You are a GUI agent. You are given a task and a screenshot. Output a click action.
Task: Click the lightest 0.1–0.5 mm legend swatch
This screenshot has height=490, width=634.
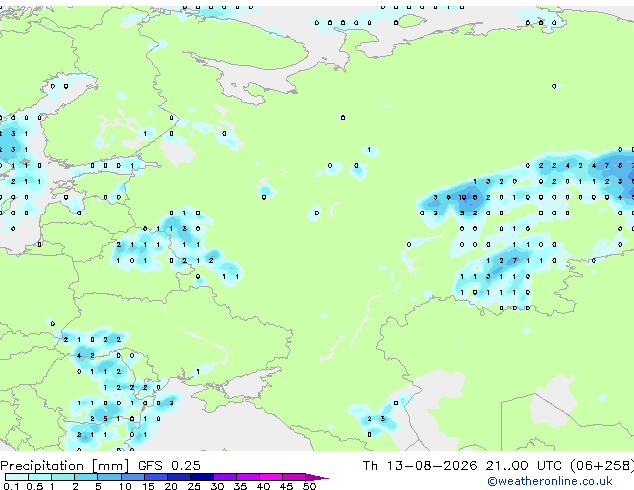[17, 477]
